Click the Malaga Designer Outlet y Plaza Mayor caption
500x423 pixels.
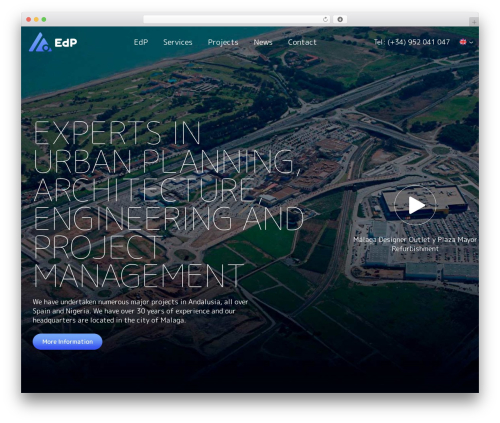(x=415, y=244)
